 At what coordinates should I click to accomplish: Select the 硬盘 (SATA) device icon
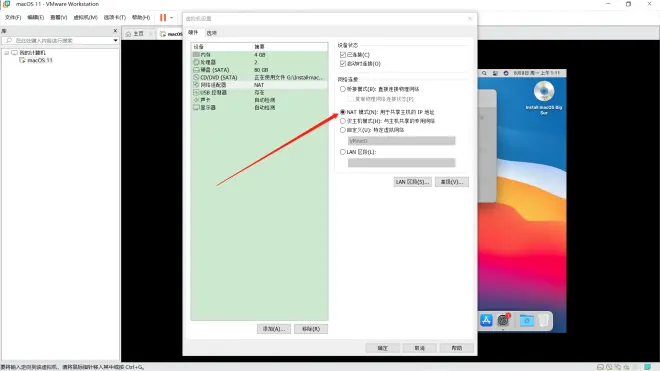coord(196,70)
